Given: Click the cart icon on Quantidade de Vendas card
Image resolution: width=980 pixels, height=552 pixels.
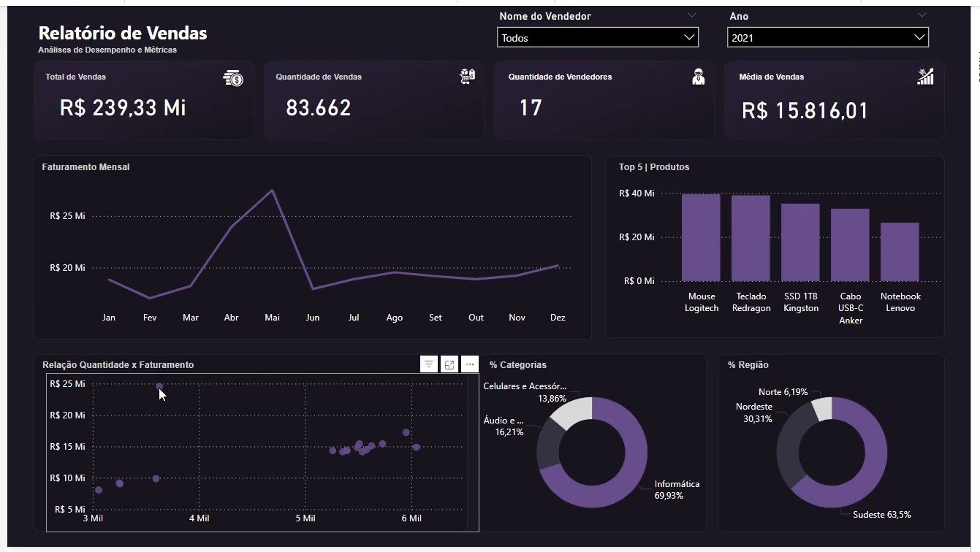Looking at the screenshot, I should pyautogui.click(x=467, y=77).
